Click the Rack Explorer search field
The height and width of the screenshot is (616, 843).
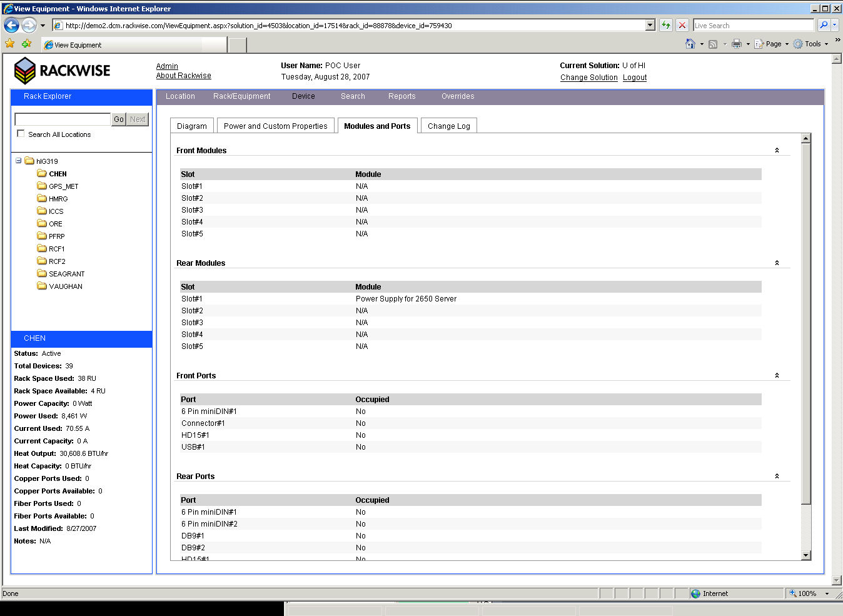tap(63, 119)
